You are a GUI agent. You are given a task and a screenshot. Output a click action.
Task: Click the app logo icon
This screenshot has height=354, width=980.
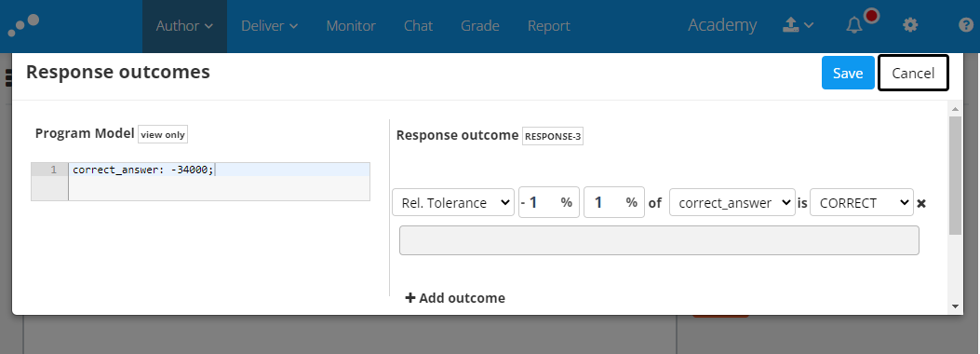[23, 25]
